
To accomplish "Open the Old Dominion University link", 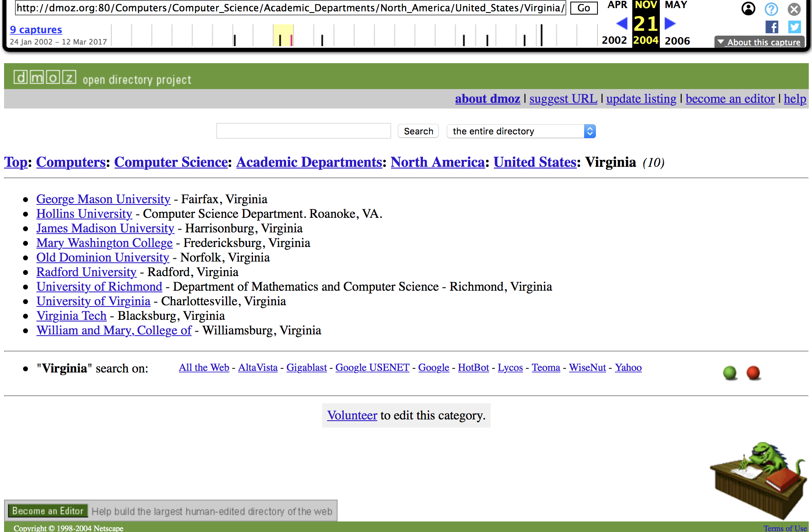I will click(103, 257).
